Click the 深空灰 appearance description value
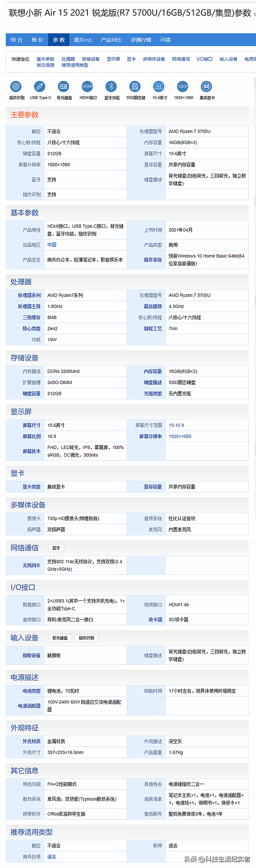Image resolution: width=256 pixels, height=868 pixels. (175, 742)
